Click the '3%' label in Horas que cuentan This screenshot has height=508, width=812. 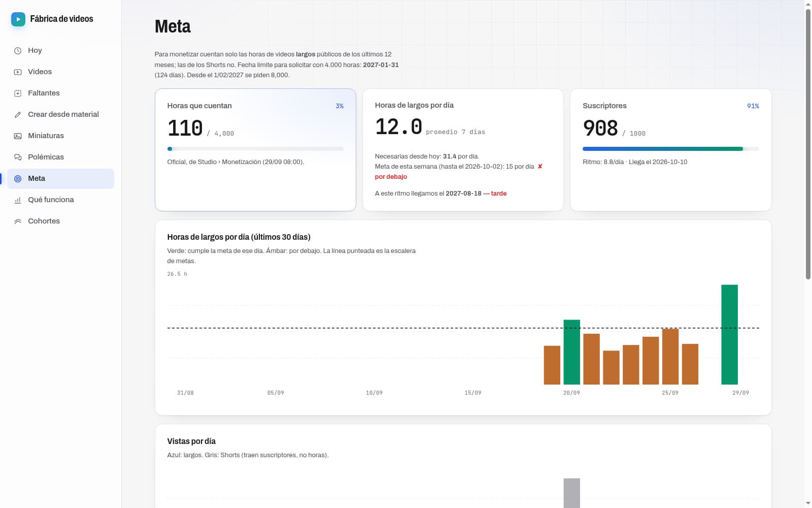[340, 106]
